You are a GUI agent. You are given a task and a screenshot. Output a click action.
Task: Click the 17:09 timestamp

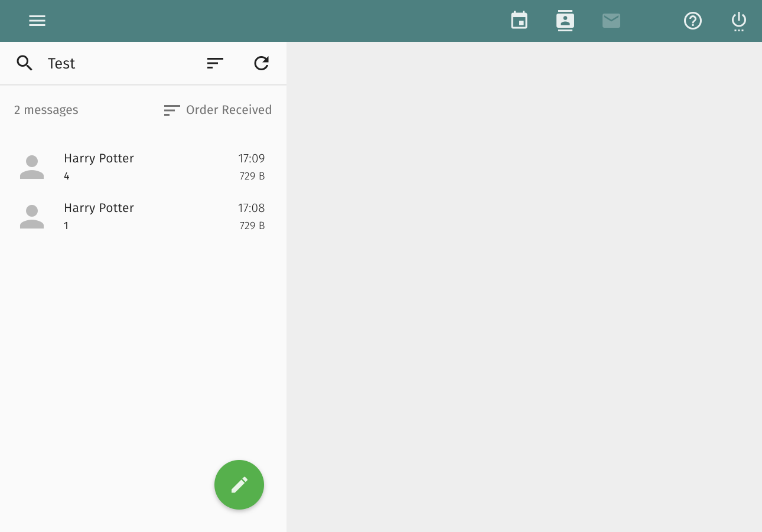coord(252,158)
